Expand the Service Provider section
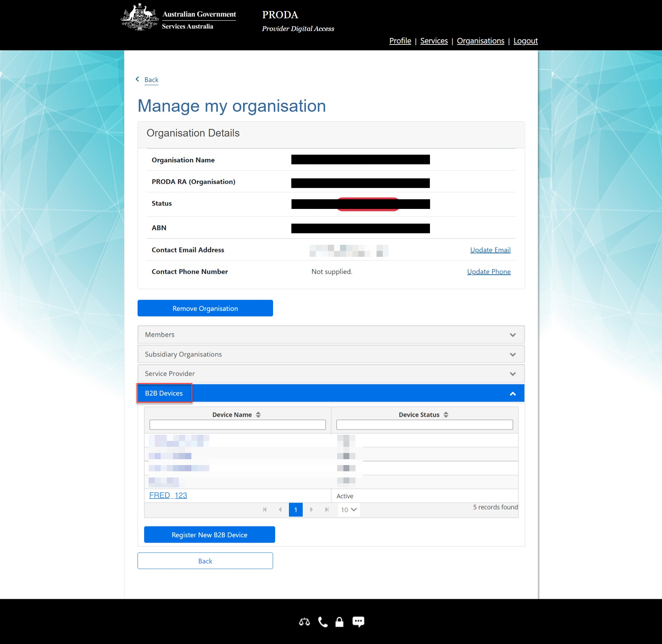The width and height of the screenshot is (662, 644). [x=331, y=374]
